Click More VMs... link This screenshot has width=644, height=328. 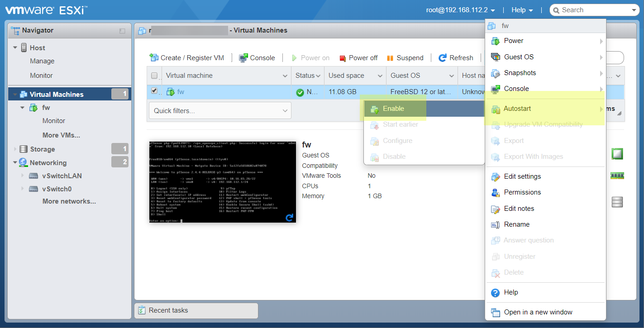tap(61, 135)
